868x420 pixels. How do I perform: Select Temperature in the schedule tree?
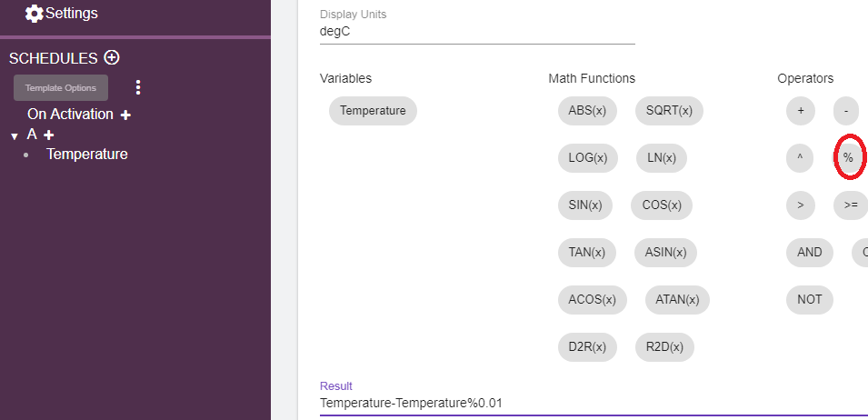tap(86, 155)
